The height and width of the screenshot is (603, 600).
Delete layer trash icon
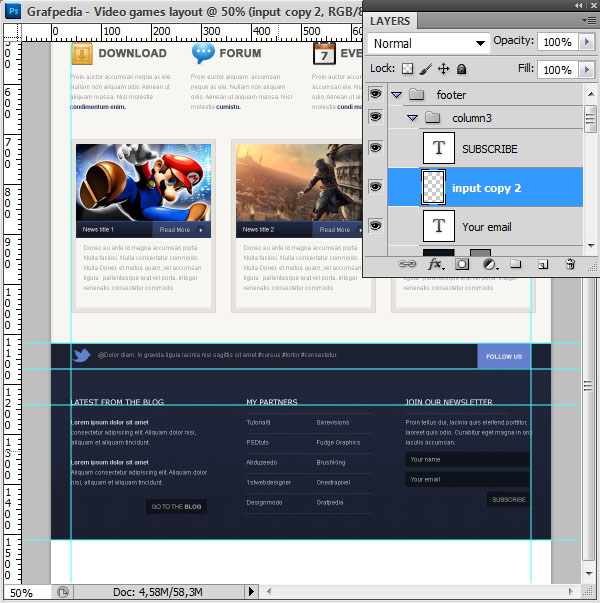[x=570, y=264]
